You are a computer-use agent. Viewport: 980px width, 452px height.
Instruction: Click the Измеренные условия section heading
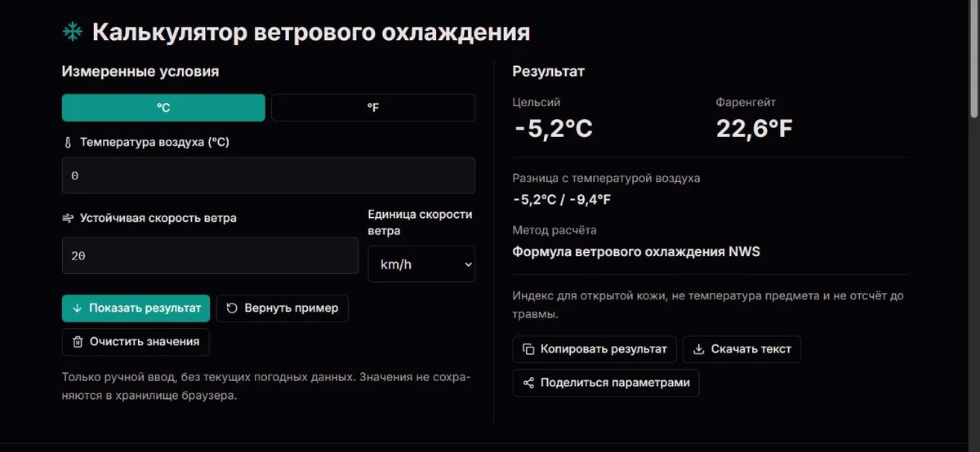[x=140, y=71]
